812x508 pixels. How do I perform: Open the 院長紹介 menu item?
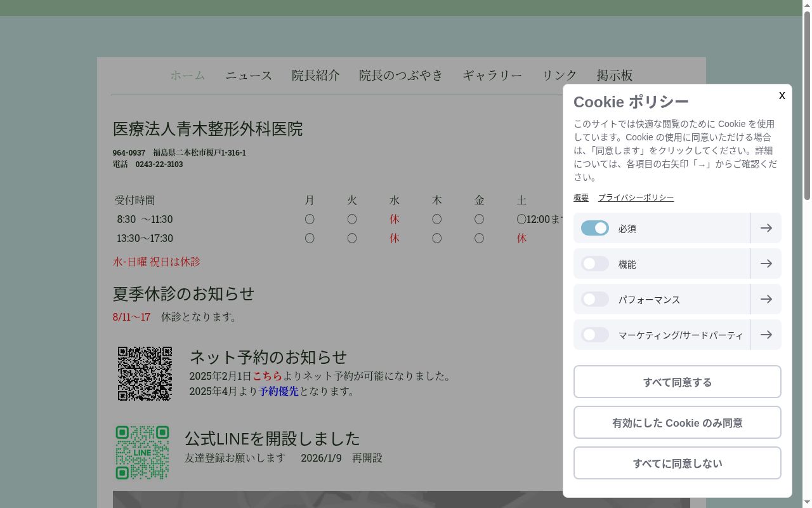[x=316, y=75]
